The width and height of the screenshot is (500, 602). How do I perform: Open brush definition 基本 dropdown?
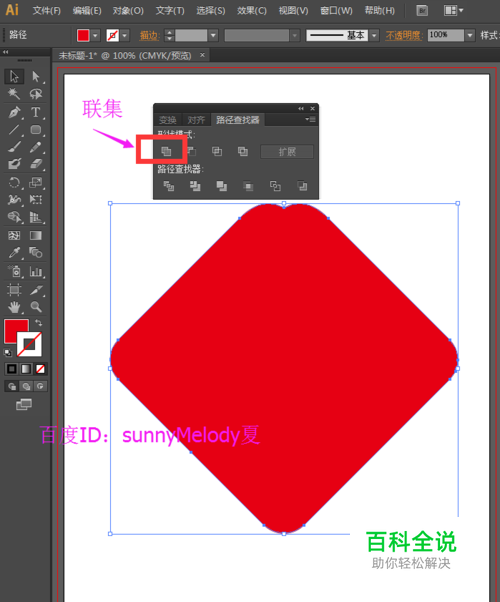pyautogui.click(x=374, y=36)
